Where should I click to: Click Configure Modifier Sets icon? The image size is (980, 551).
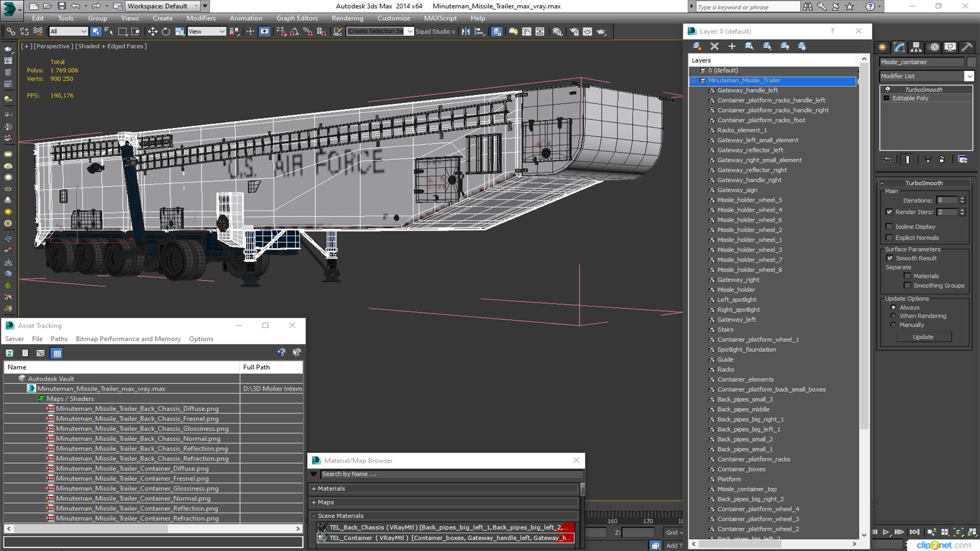pyautogui.click(x=963, y=160)
